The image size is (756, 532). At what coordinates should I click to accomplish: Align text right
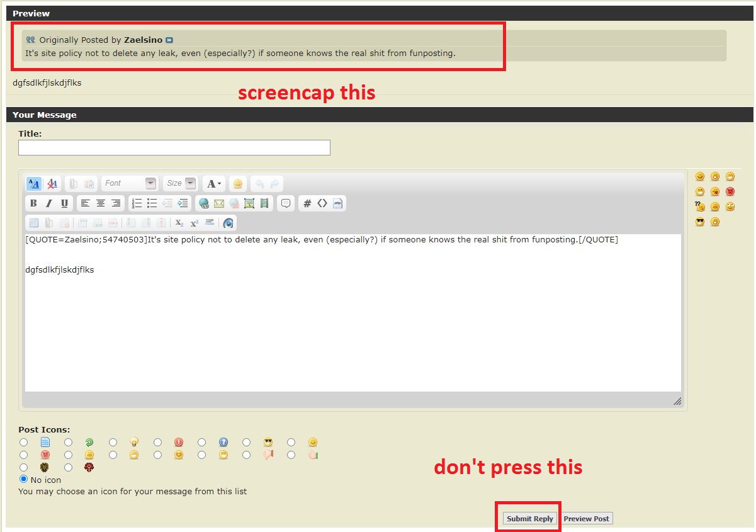tap(116, 203)
